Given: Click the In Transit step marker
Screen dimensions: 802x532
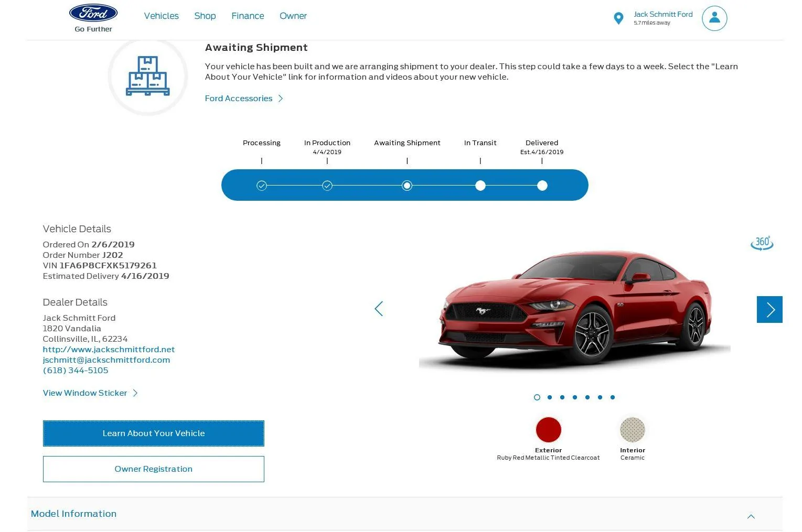Looking at the screenshot, I should 480,186.
